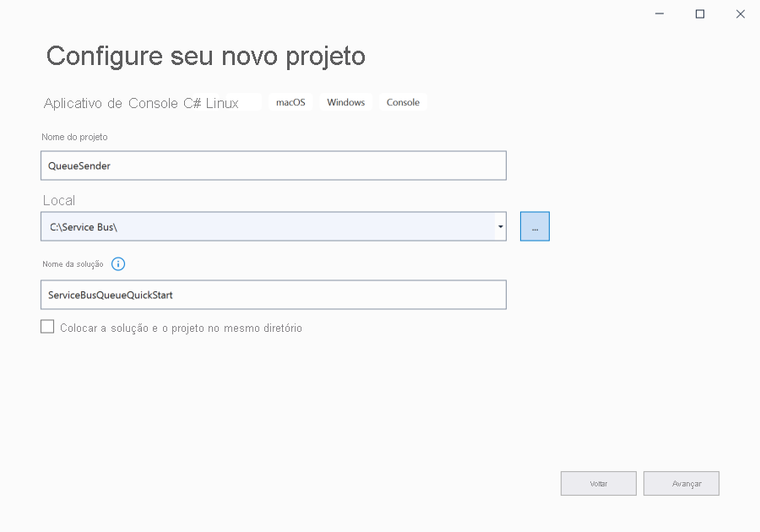This screenshot has height=532, width=760.
Task: Select the Console project tag
Action: pyautogui.click(x=403, y=101)
